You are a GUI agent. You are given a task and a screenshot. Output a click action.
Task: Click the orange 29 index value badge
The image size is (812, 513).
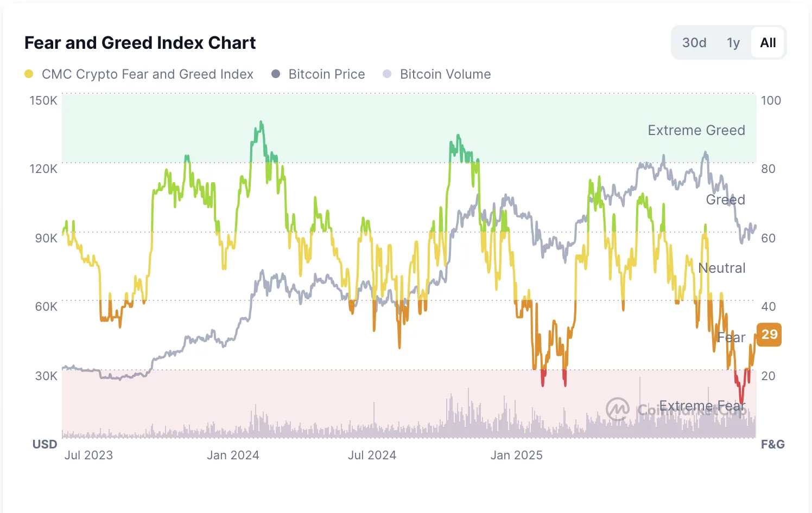point(769,335)
